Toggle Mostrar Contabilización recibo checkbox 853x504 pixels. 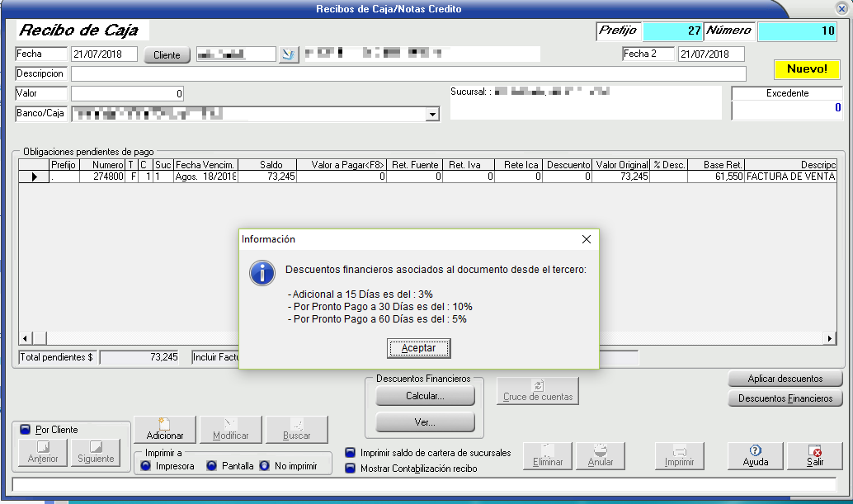(351, 469)
